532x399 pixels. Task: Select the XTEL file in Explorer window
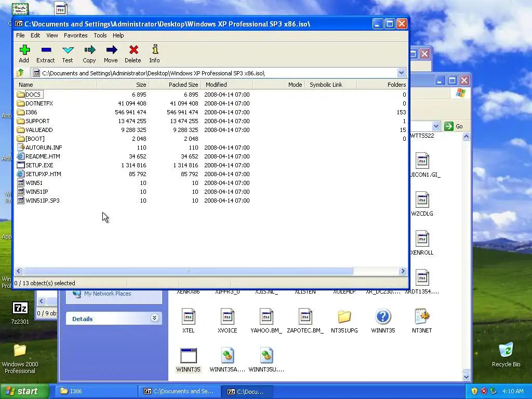tap(188, 321)
